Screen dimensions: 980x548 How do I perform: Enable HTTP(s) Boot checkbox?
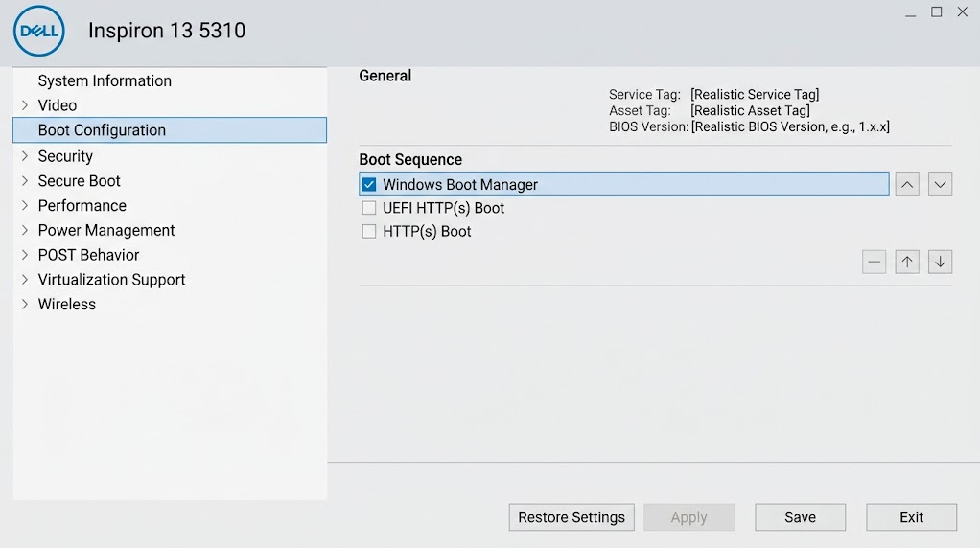369,232
